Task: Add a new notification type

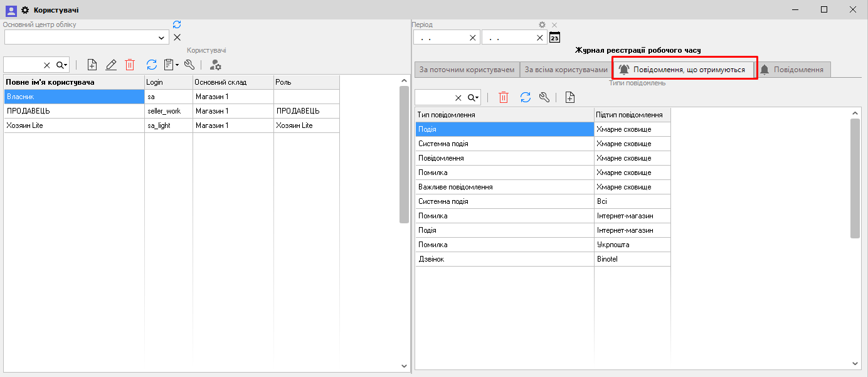Action: click(x=569, y=97)
